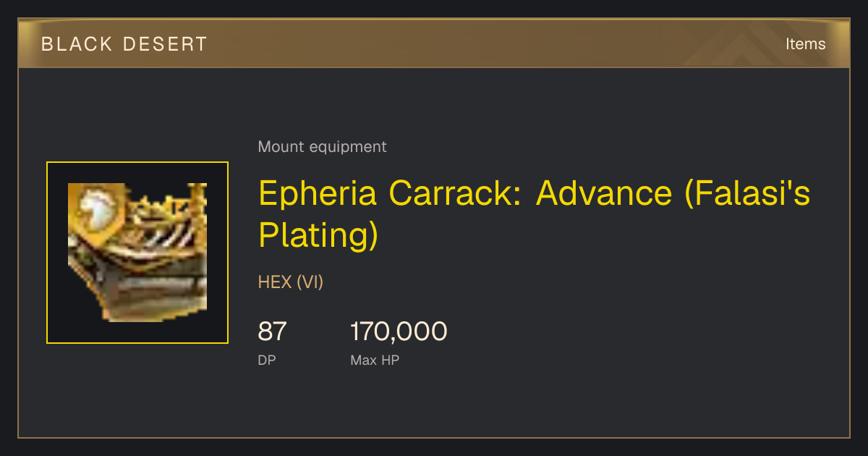
Task: Click the 170,000 Max HP value
Action: (399, 332)
